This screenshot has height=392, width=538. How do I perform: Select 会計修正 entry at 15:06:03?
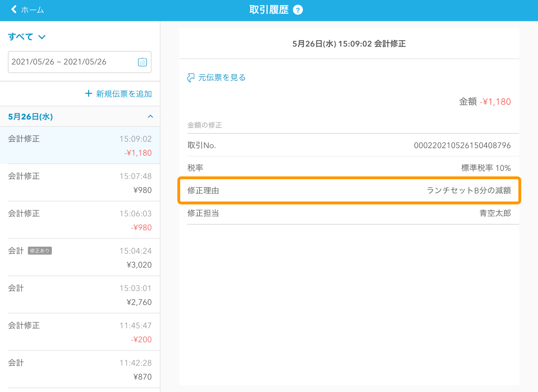pyautogui.click(x=80, y=220)
